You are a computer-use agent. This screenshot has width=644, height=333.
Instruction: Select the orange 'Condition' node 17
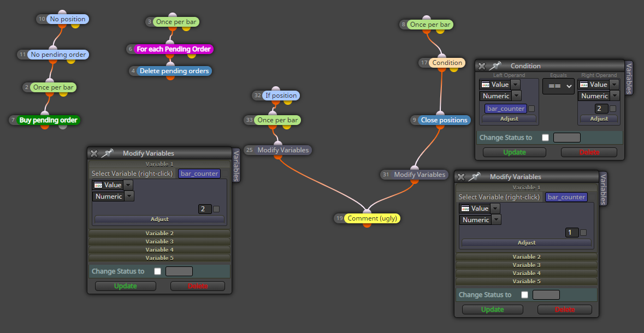[447, 62]
